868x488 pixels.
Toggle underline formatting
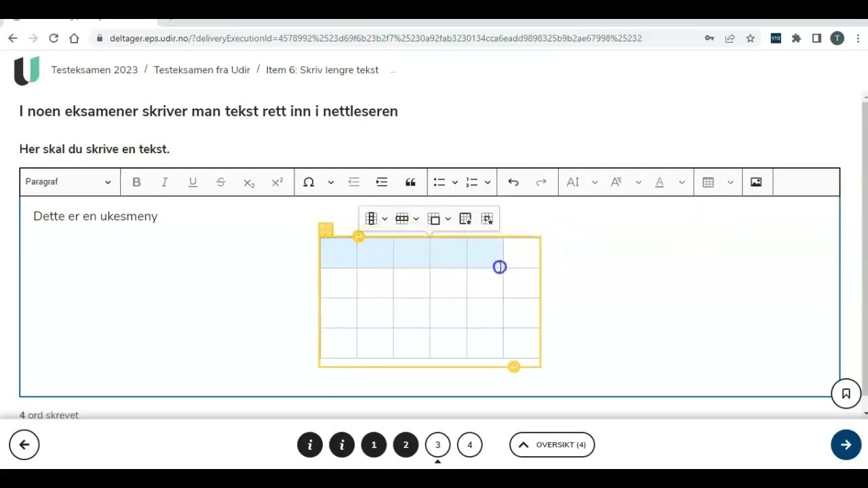click(193, 182)
